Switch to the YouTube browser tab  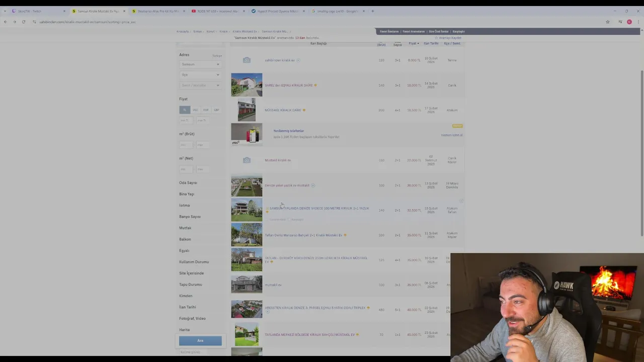218,11
